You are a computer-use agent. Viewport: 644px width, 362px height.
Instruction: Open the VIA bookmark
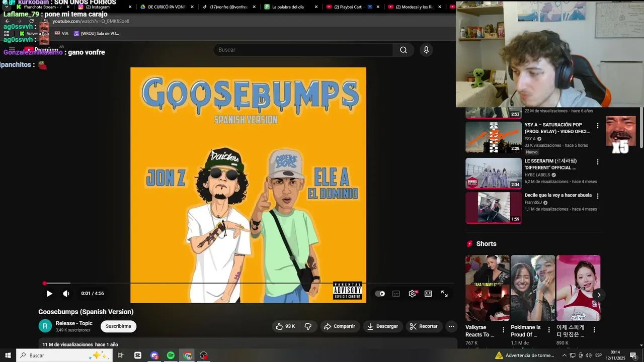pos(61,33)
